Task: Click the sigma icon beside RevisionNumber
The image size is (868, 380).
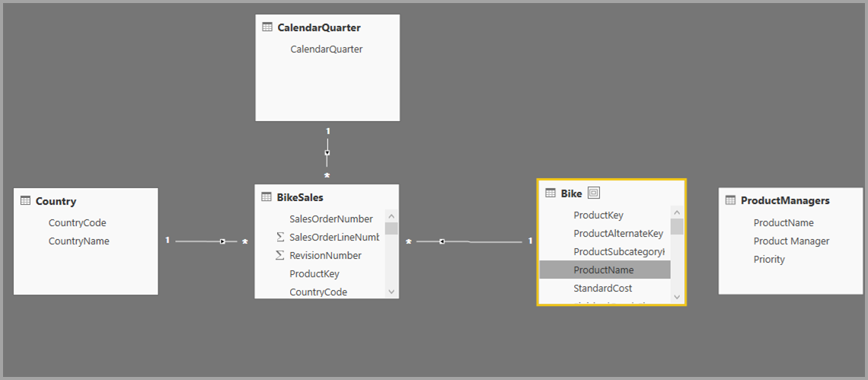Action: pyautogui.click(x=279, y=255)
